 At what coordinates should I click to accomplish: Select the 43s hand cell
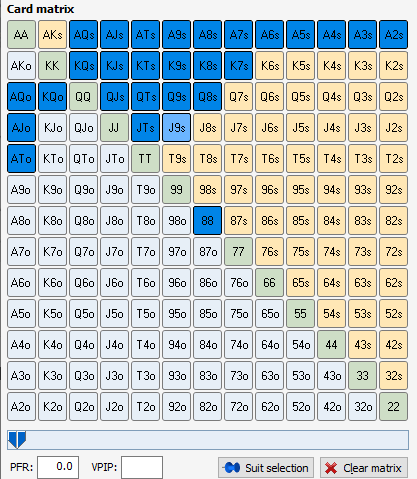pyautogui.click(x=362, y=345)
